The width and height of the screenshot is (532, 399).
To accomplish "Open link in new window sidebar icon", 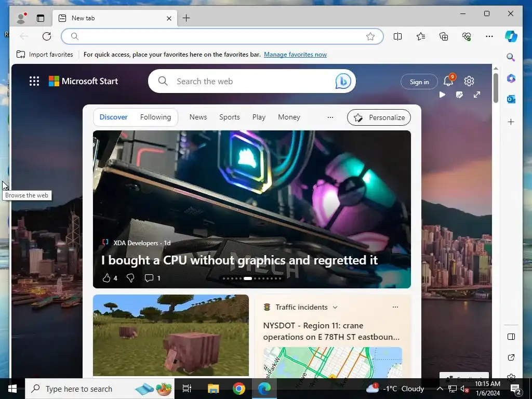I will [511, 357].
